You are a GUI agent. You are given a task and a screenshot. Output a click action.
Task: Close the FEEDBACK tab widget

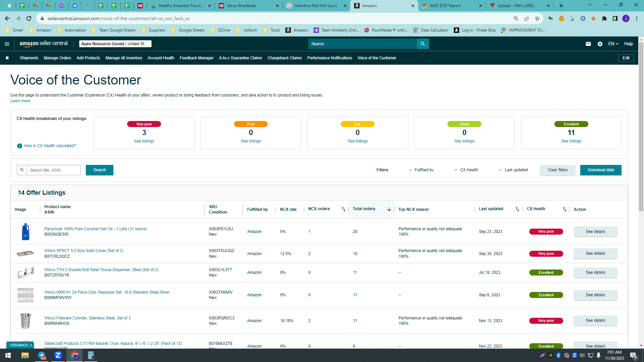pos(31,345)
